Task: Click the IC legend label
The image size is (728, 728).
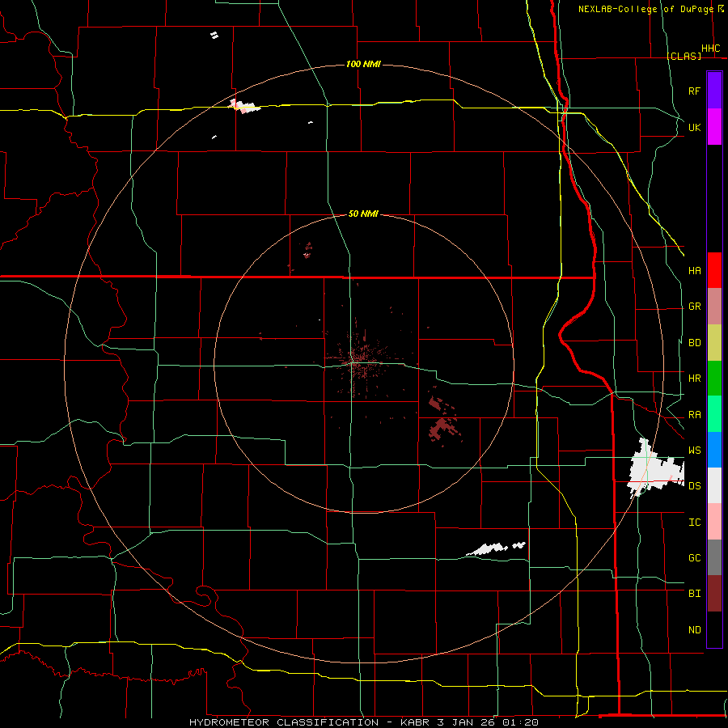Action: pos(695,523)
